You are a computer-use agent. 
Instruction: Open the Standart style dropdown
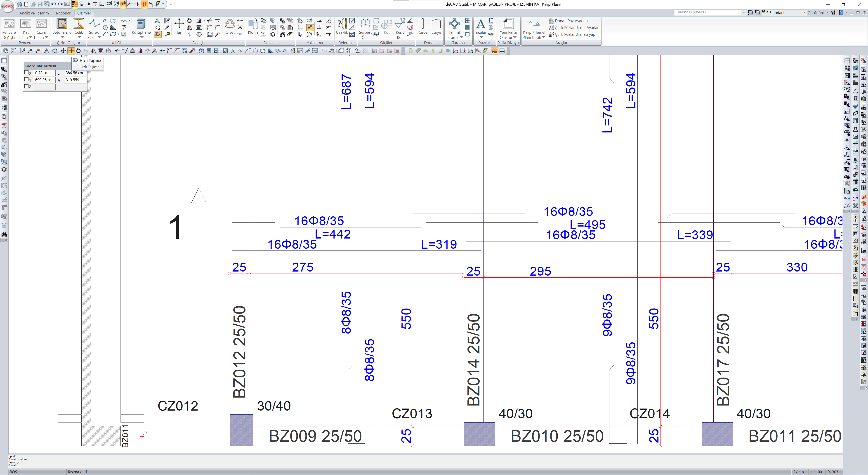[x=804, y=12]
